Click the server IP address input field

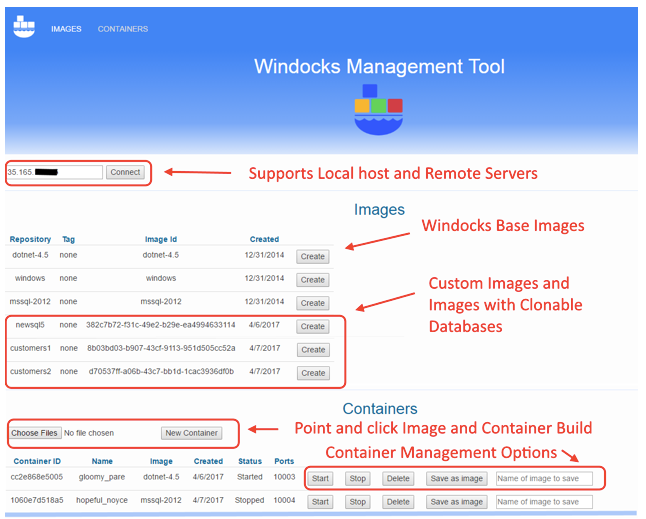[55, 172]
